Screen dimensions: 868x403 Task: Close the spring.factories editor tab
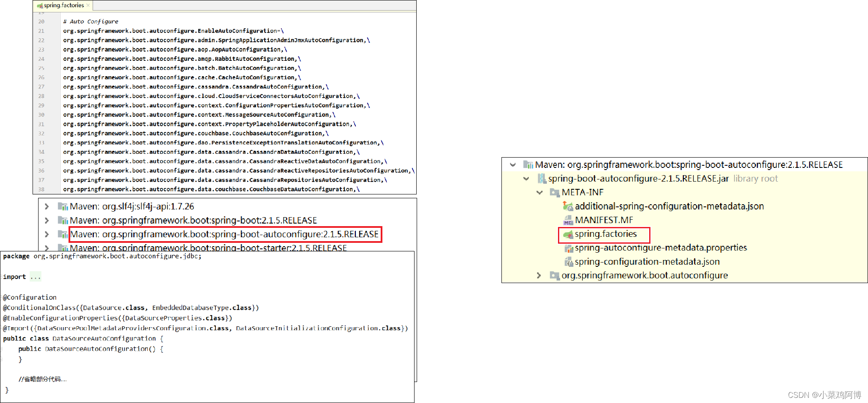[x=88, y=5]
